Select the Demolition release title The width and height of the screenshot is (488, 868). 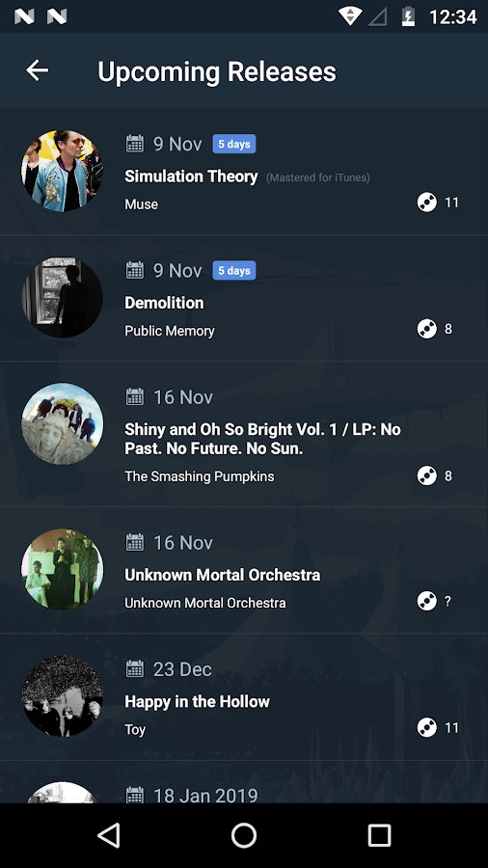pyautogui.click(x=164, y=303)
